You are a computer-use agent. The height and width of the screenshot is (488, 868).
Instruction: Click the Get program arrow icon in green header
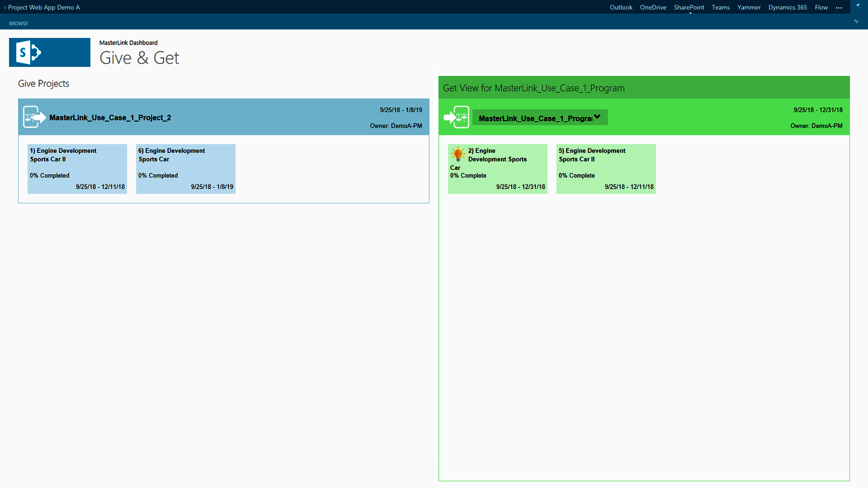(456, 117)
